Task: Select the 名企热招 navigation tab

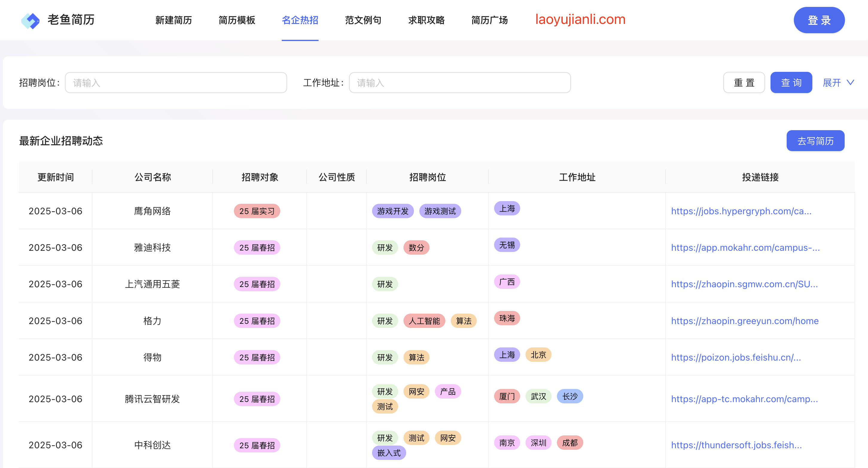Action: [x=300, y=20]
